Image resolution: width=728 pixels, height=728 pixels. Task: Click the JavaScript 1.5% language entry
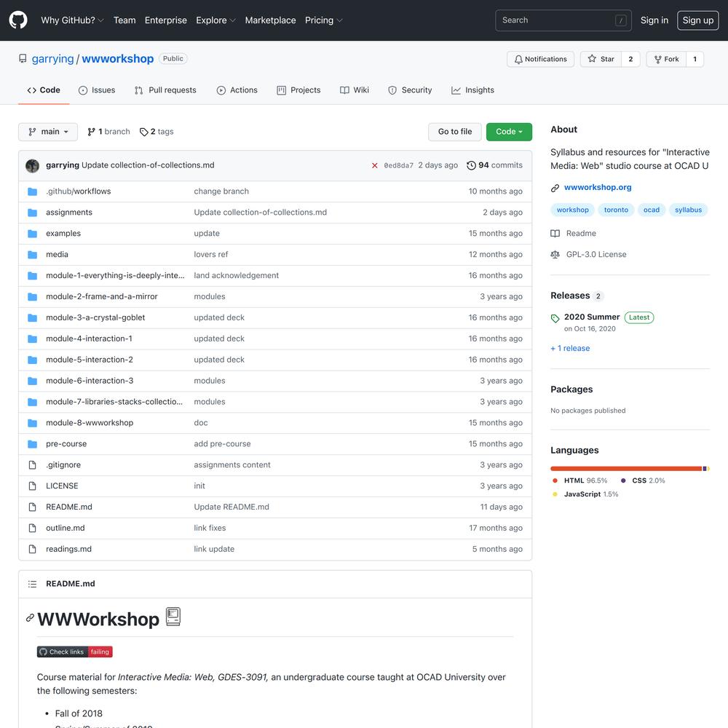tap(585, 494)
